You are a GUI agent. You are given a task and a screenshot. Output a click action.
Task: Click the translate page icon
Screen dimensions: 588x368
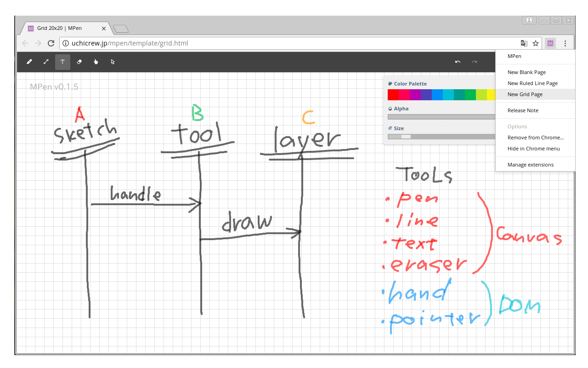click(x=524, y=43)
